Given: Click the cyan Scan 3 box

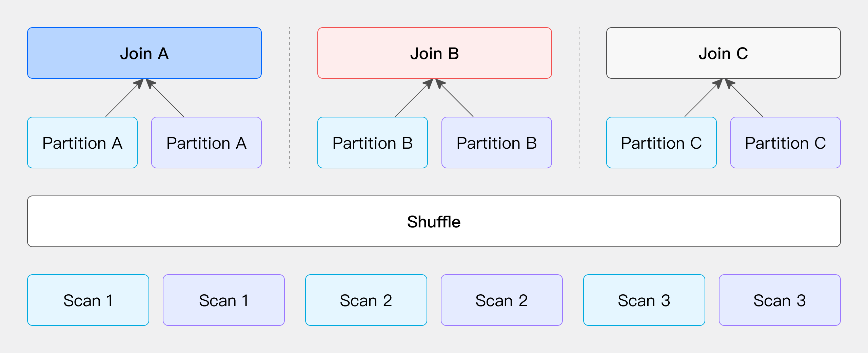Looking at the screenshot, I should [x=644, y=300].
